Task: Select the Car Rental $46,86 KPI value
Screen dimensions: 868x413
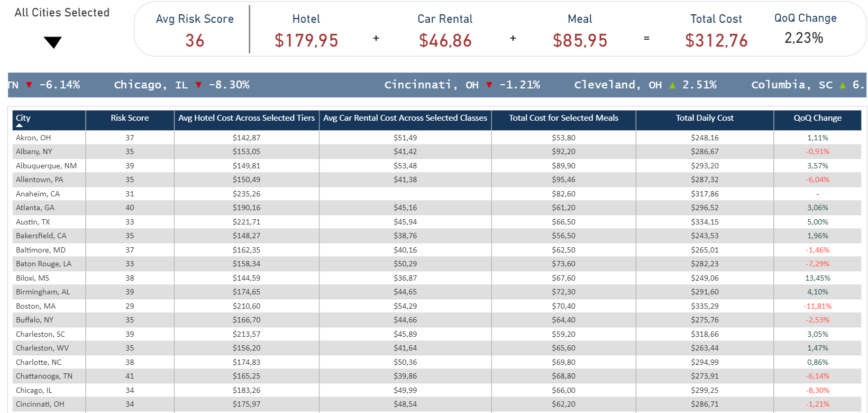Action: click(x=445, y=41)
